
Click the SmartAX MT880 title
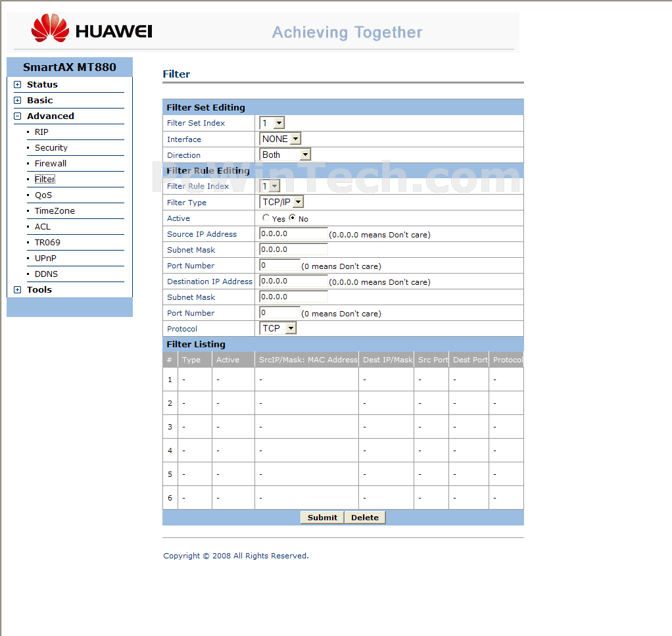point(70,67)
